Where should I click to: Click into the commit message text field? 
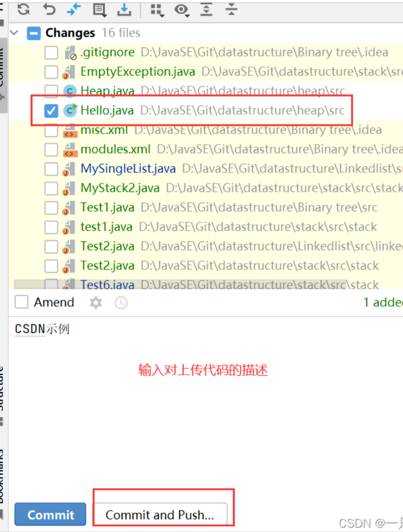pyautogui.click(x=204, y=405)
